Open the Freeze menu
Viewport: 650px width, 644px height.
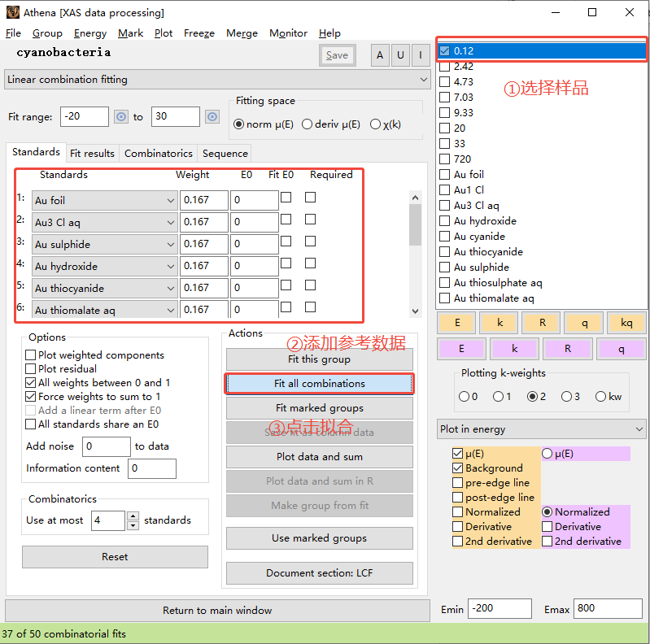199,33
